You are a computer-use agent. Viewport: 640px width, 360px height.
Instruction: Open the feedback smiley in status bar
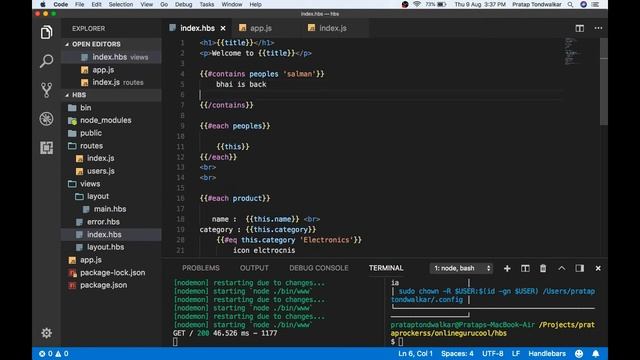[x=579, y=353]
